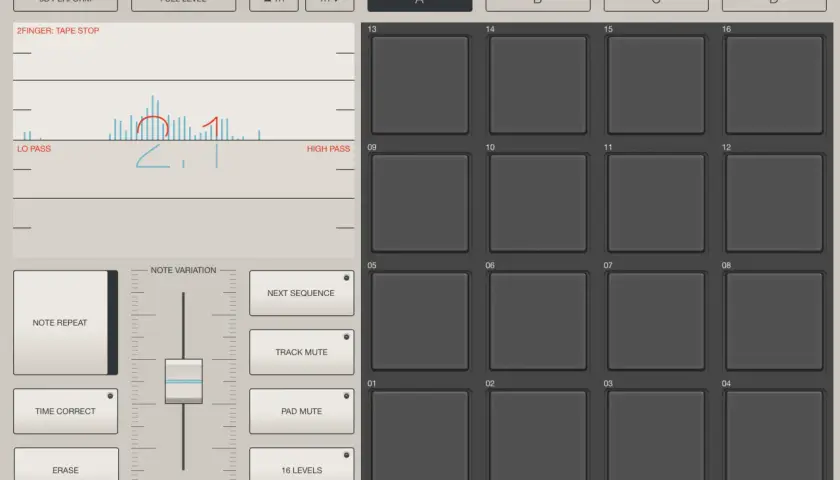Click the blue 2.1 readout on XY pad
The height and width of the screenshot is (480, 840).
click(x=177, y=156)
